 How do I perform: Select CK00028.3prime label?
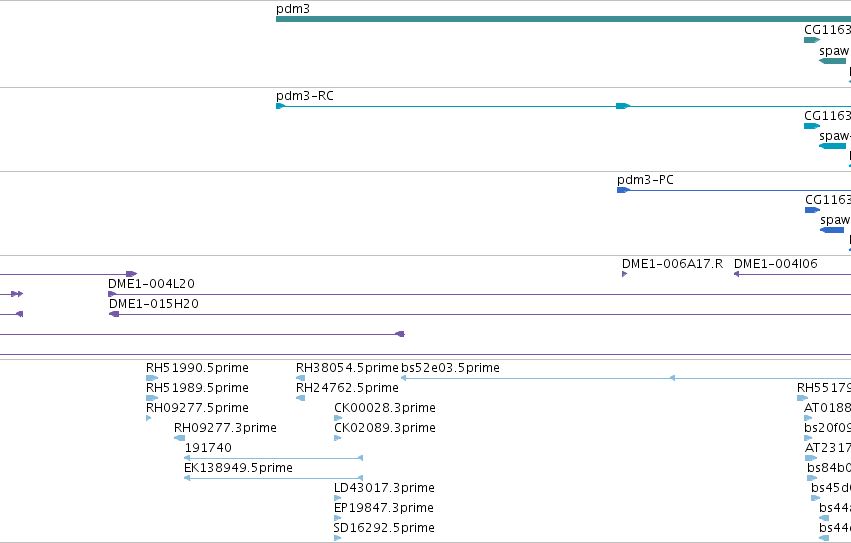pos(385,408)
